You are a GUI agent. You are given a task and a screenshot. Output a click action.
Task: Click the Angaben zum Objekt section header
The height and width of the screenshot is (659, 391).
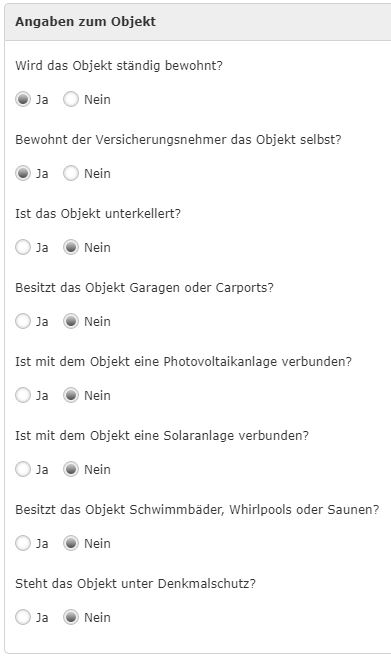[x=198, y=22]
